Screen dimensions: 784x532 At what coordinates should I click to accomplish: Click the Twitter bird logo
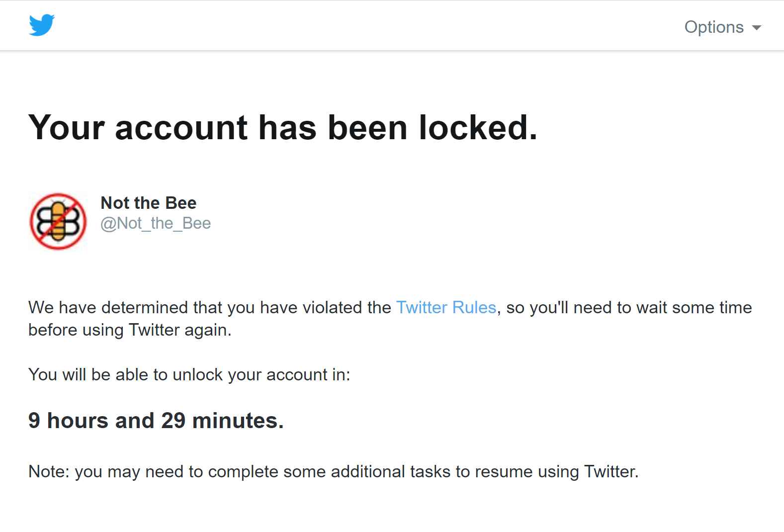tap(42, 25)
